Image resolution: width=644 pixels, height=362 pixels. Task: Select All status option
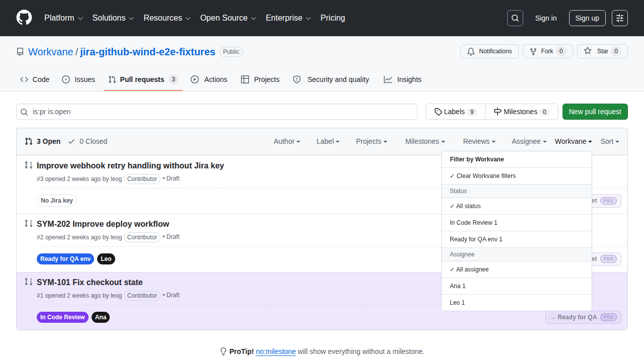tap(517, 206)
